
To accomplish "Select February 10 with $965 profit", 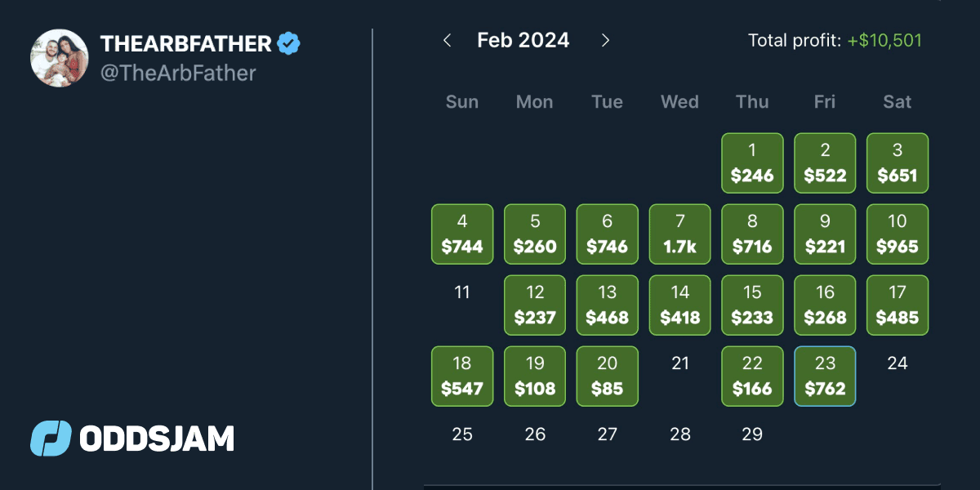I will pyautogui.click(x=898, y=234).
